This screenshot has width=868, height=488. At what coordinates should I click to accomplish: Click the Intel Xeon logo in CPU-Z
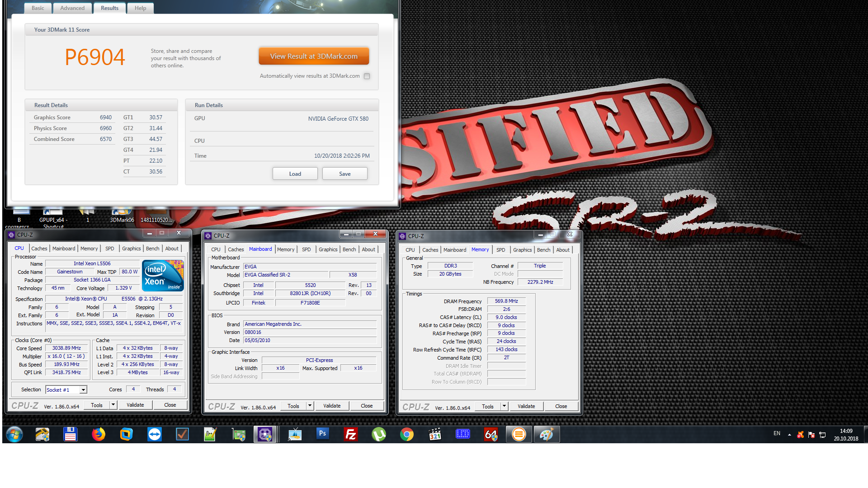[x=163, y=275]
